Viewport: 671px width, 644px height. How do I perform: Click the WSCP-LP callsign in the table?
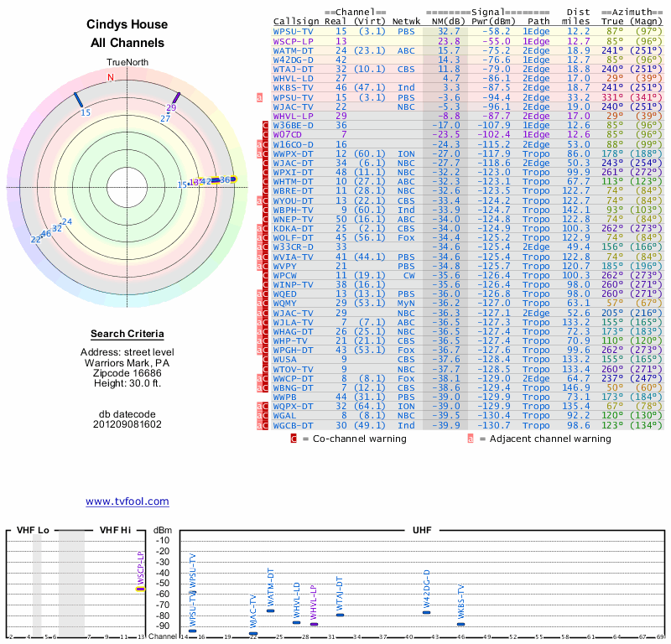(294, 40)
